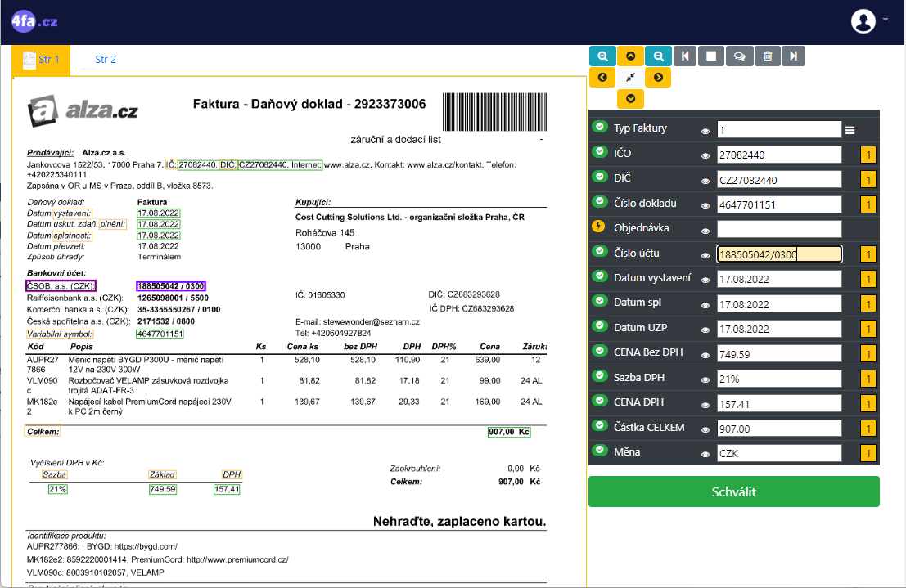Select the Str 1 page tab
Screen dimensions: 906x588
pos(41,60)
